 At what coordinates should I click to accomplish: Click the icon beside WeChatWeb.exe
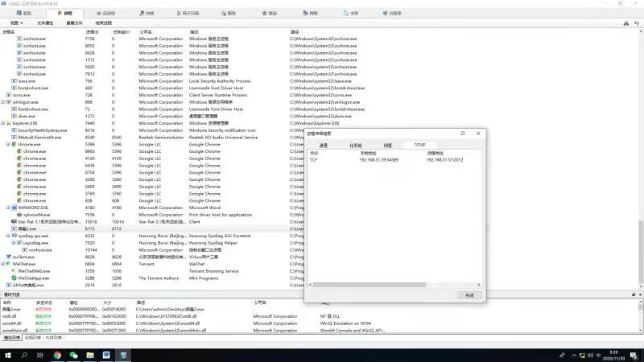pyautogui.click(x=14, y=271)
